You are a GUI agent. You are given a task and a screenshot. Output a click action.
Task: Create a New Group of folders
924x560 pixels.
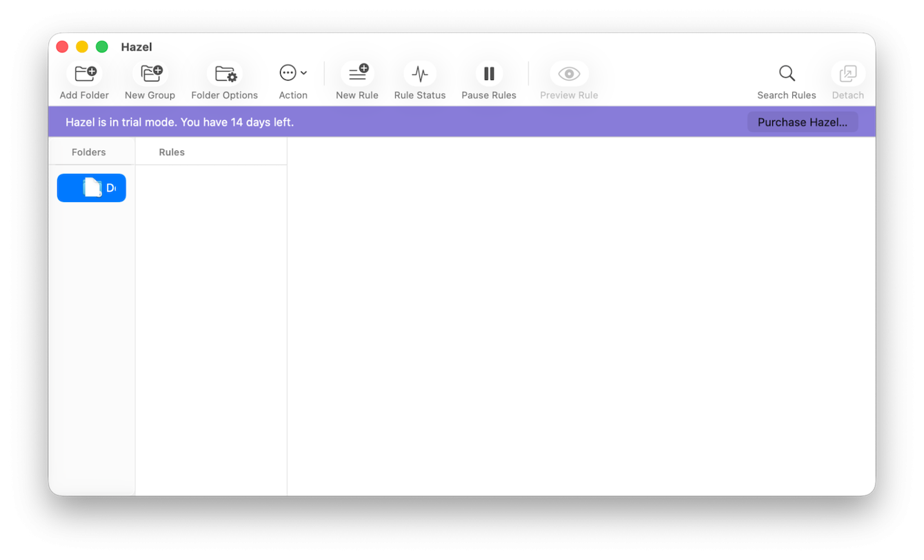point(150,72)
